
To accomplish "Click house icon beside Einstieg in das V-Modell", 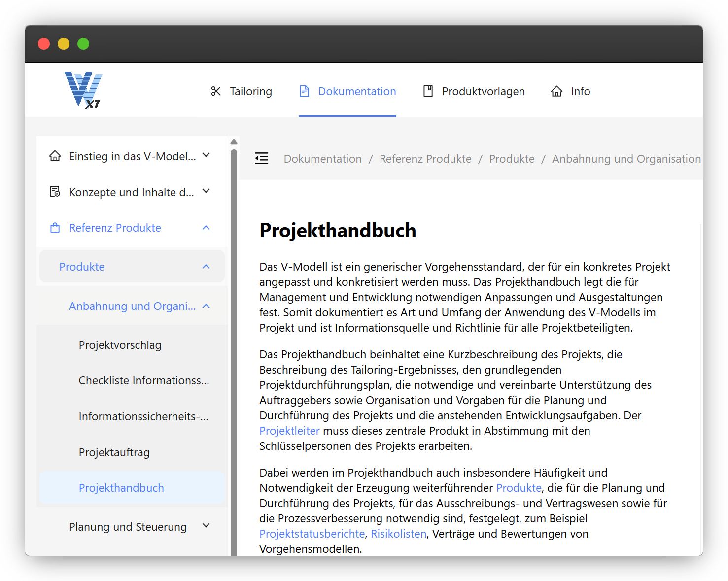I will click(x=55, y=156).
